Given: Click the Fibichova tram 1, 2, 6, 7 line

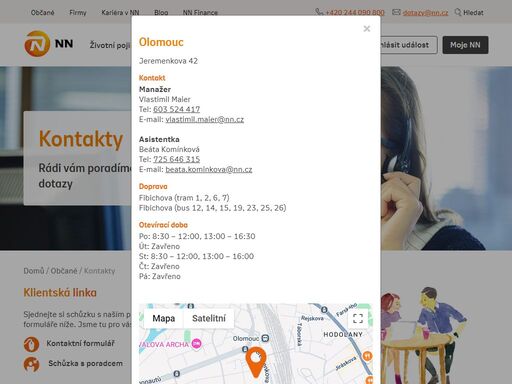Looking at the screenshot, I should 184,198.
